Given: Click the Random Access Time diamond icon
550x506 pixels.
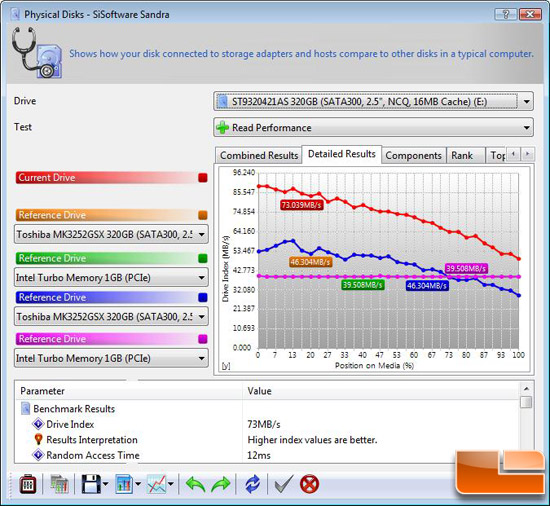Looking at the screenshot, I should [38, 455].
